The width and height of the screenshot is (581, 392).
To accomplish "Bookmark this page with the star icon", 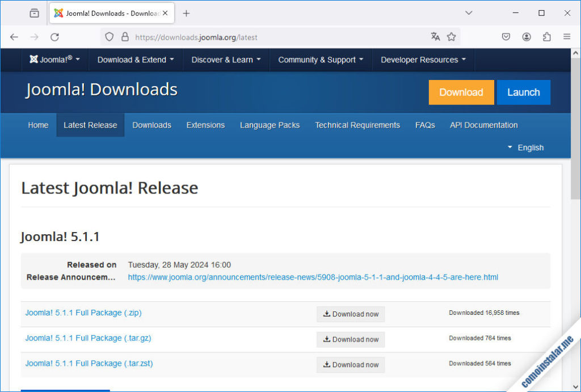I will tap(451, 36).
